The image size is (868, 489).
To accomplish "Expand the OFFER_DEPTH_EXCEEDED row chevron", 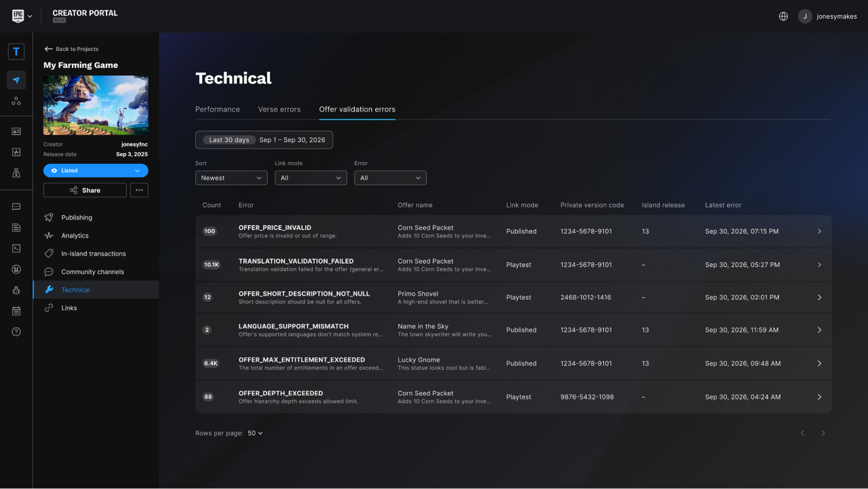I will (819, 397).
